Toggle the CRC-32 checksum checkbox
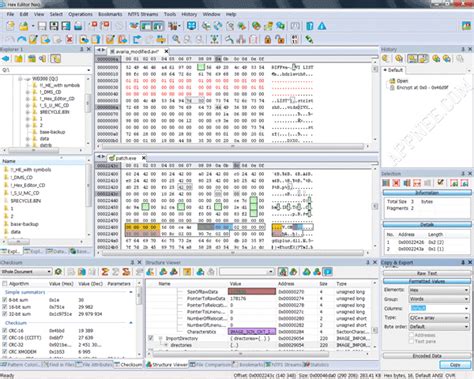This screenshot has height=379, width=474. 5,345
